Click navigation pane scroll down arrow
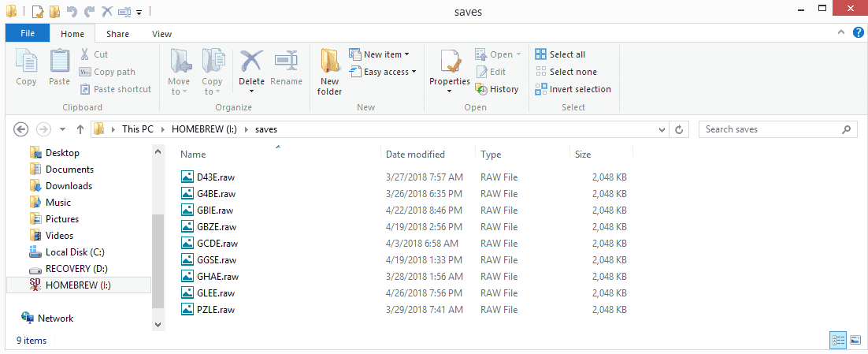This screenshot has height=354, width=868. [158, 325]
